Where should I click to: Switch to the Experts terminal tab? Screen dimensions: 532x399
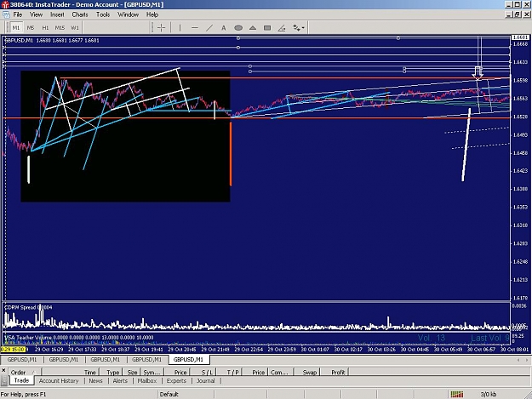point(176,380)
